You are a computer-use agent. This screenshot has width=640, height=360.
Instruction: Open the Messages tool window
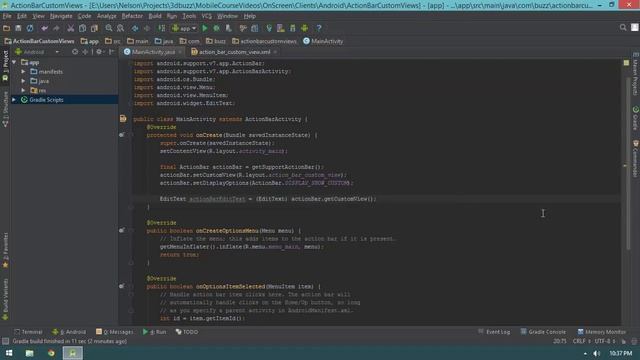115,332
